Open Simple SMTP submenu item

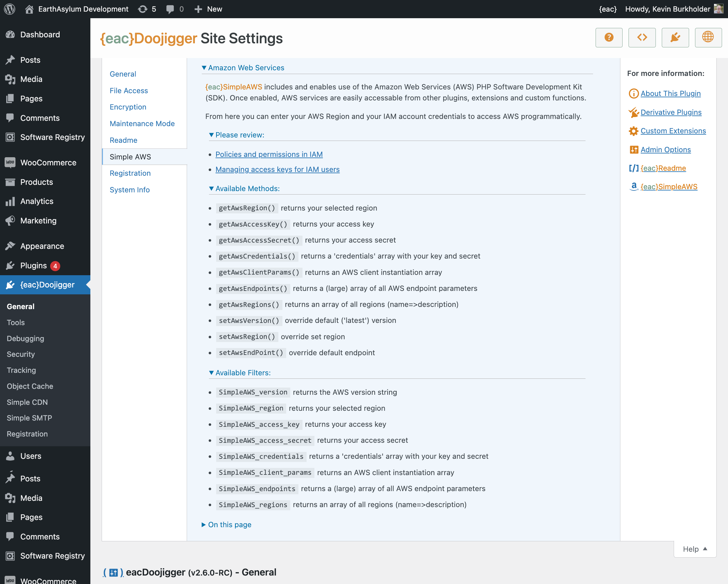click(29, 418)
